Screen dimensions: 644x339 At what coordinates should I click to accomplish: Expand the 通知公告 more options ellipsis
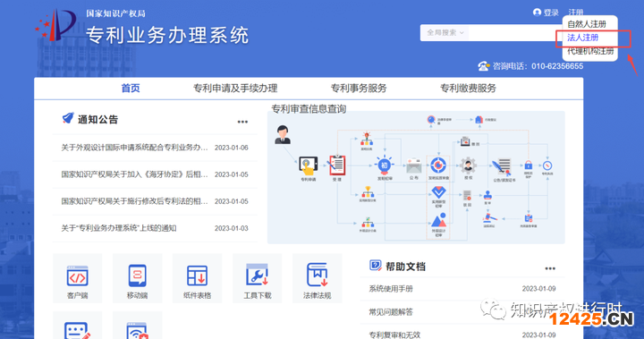click(x=242, y=122)
